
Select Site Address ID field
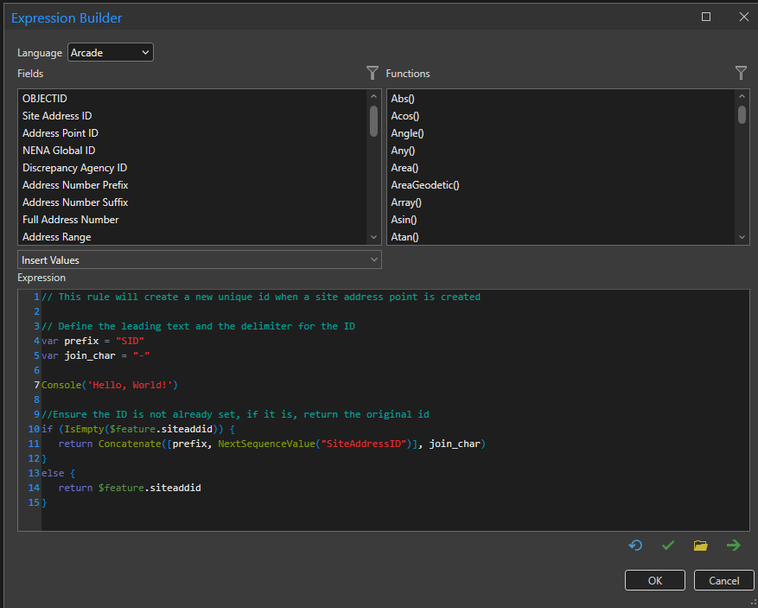tap(57, 116)
